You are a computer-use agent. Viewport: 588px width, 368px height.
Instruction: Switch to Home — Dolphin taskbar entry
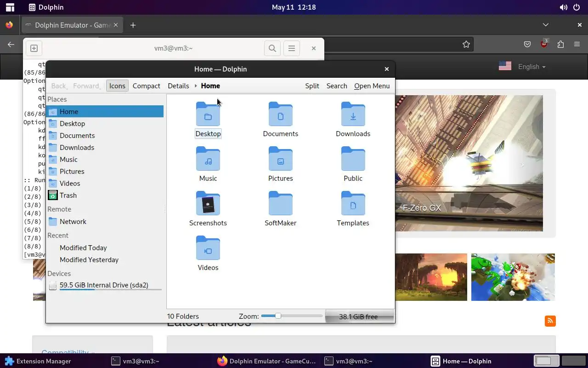click(461, 361)
